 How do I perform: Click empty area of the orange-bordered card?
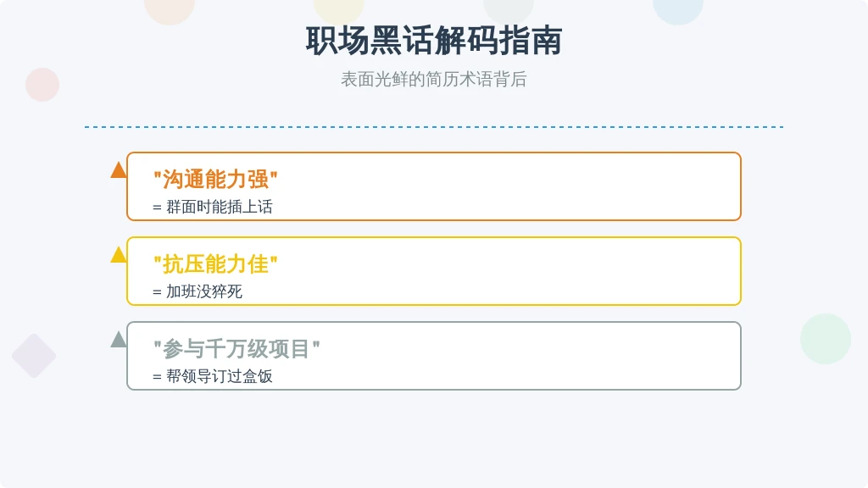(509, 186)
